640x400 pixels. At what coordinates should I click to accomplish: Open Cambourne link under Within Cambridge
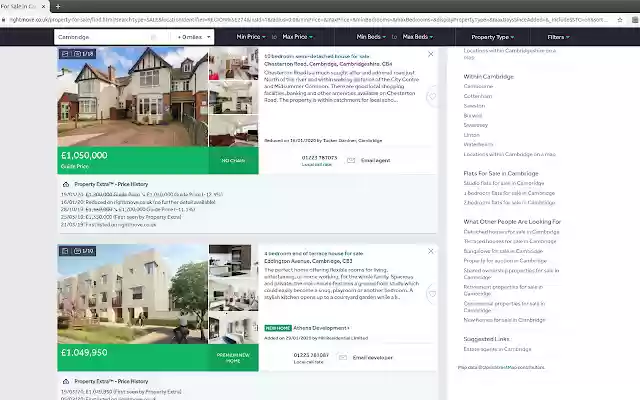point(478,87)
